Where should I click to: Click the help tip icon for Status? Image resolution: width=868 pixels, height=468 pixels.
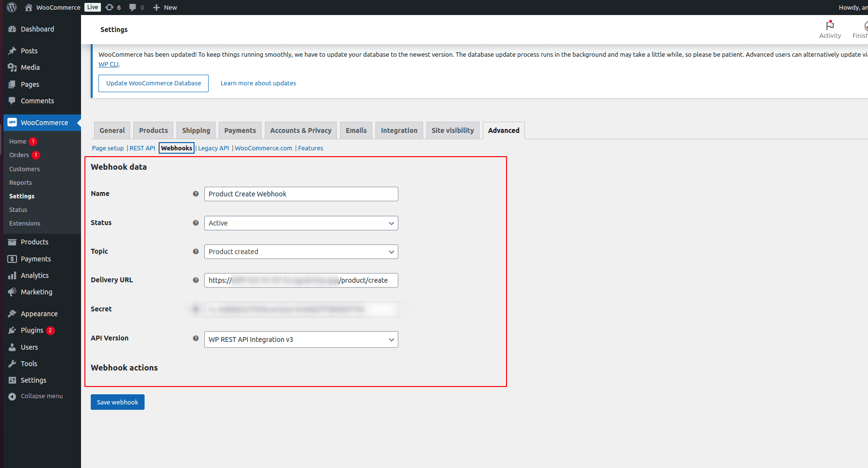(196, 223)
